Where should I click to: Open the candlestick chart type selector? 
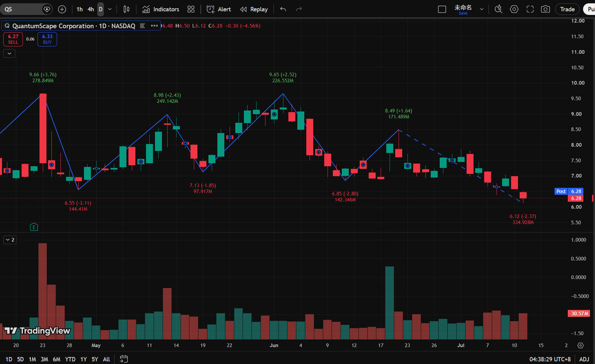(x=126, y=9)
